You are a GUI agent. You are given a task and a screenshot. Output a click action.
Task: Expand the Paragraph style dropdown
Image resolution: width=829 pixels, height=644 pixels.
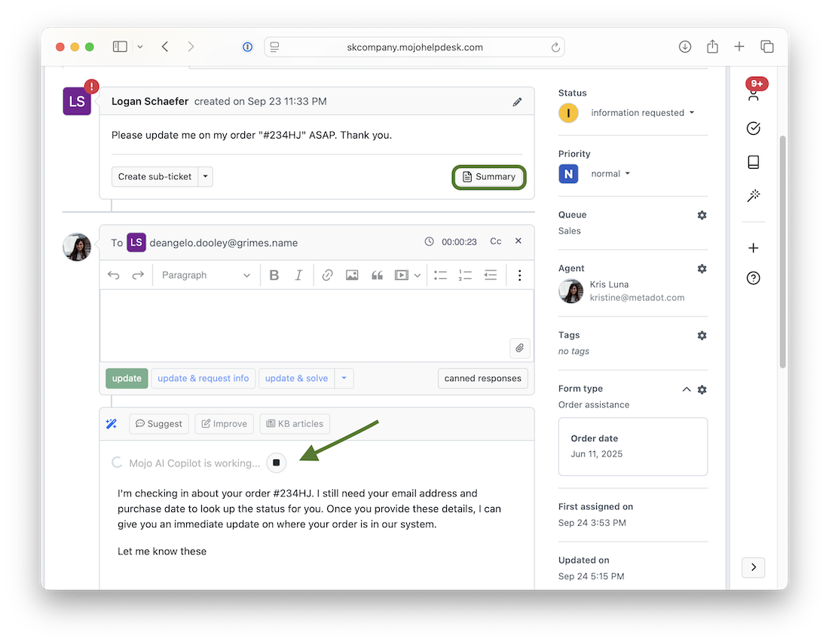[x=206, y=276]
